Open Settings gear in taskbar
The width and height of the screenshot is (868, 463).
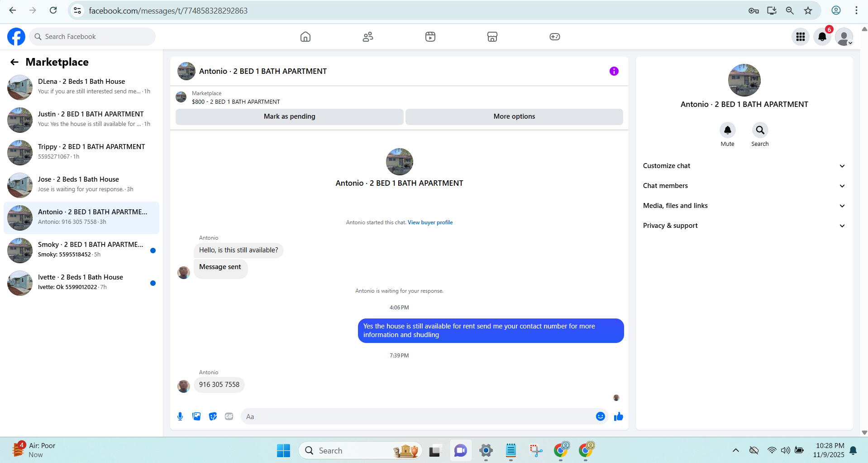[x=486, y=450]
